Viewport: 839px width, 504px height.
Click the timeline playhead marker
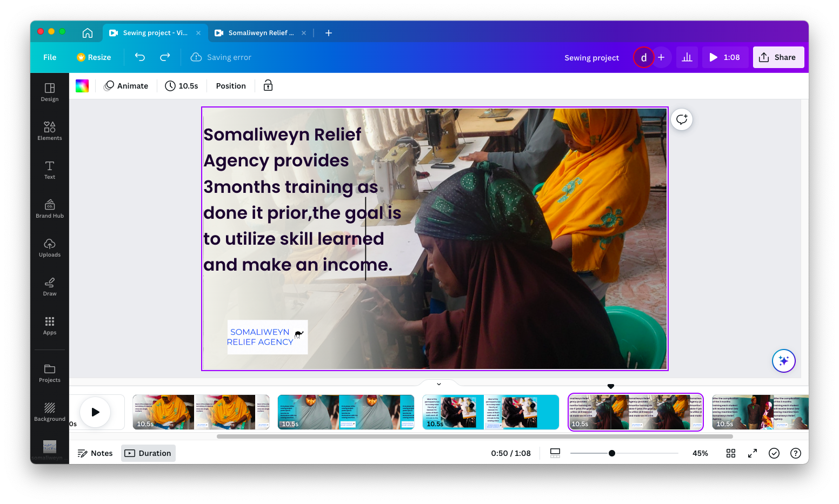pyautogui.click(x=611, y=386)
